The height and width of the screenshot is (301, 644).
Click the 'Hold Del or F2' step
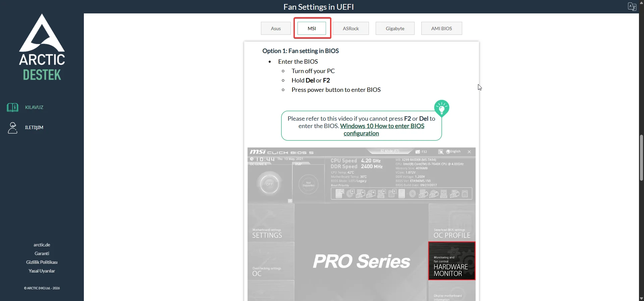pos(311,80)
